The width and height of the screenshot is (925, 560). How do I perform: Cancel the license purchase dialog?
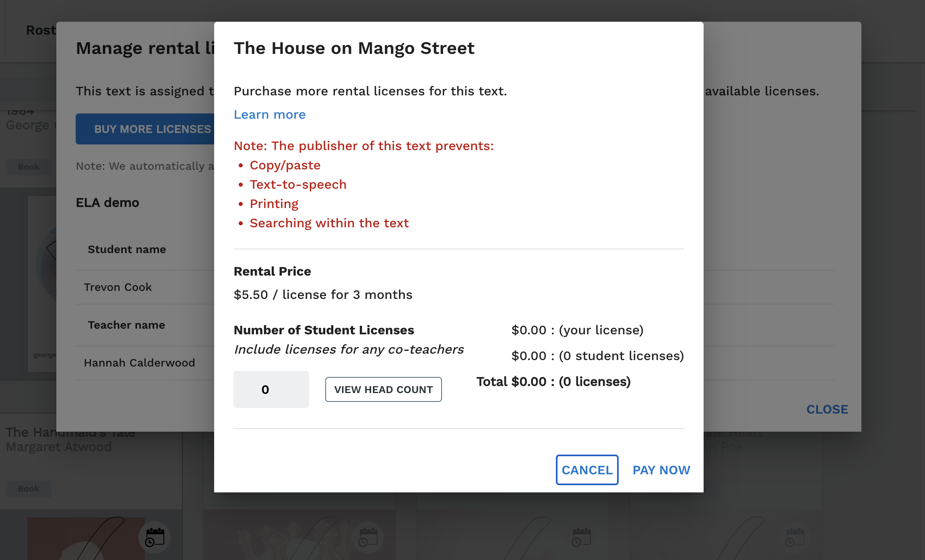point(587,469)
